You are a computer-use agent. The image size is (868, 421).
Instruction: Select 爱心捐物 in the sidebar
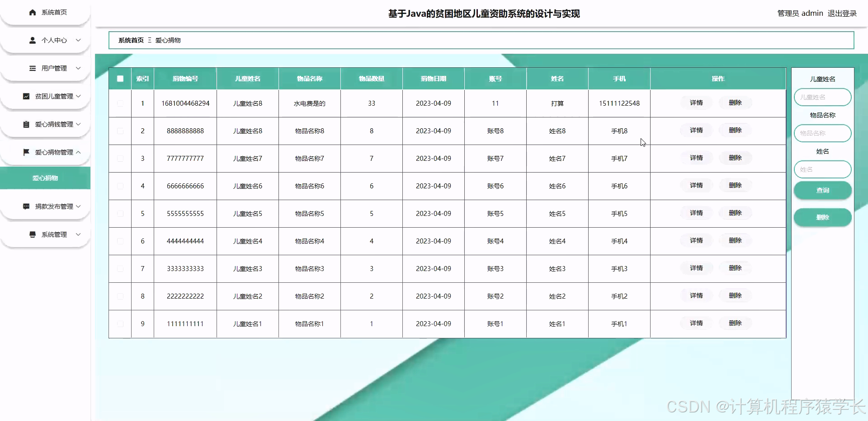click(x=45, y=178)
